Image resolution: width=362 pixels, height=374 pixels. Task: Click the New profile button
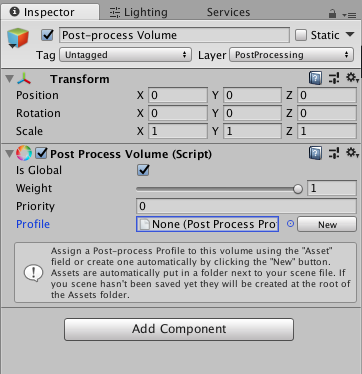[327, 224]
